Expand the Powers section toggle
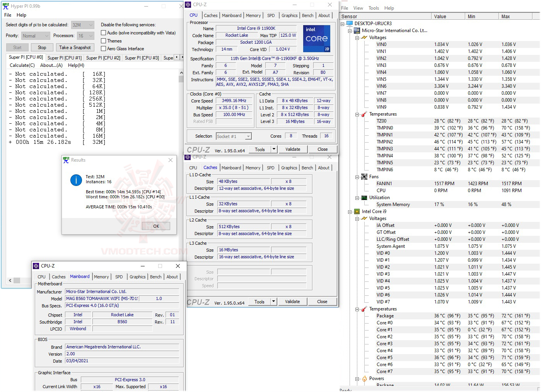Viewport: 541px width, 392px height. click(x=357, y=378)
